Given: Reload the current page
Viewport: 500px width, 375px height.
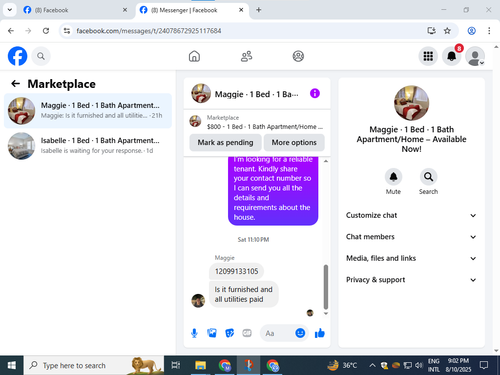Looking at the screenshot, I should (46, 31).
